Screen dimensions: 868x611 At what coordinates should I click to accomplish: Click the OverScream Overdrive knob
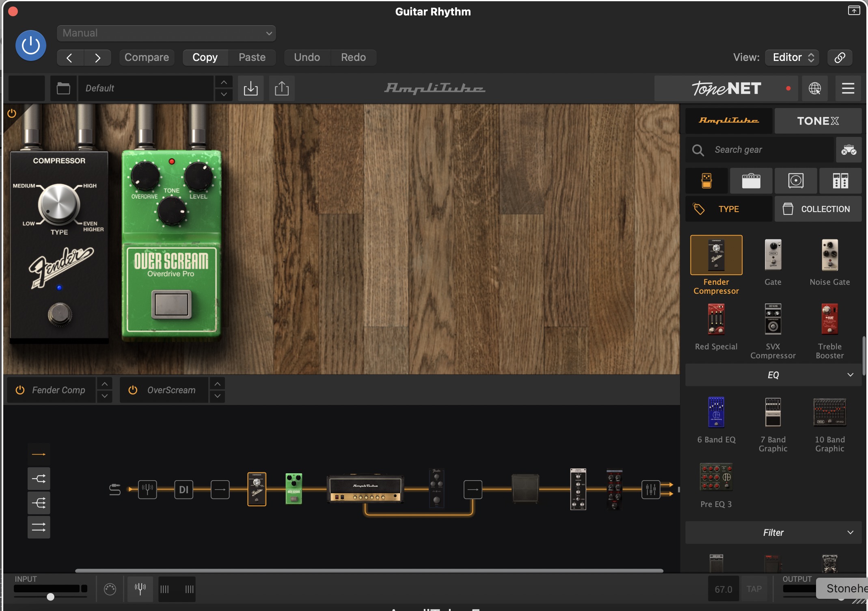(x=145, y=176)
